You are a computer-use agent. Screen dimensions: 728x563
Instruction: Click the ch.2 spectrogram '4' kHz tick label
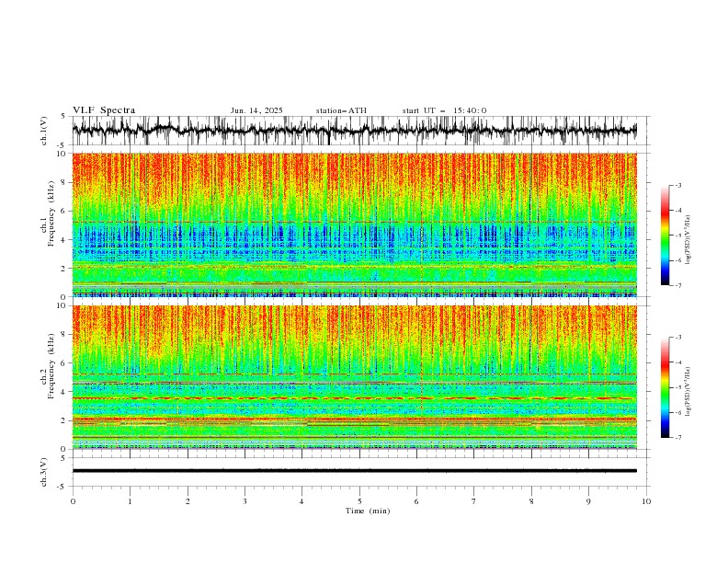64,392
